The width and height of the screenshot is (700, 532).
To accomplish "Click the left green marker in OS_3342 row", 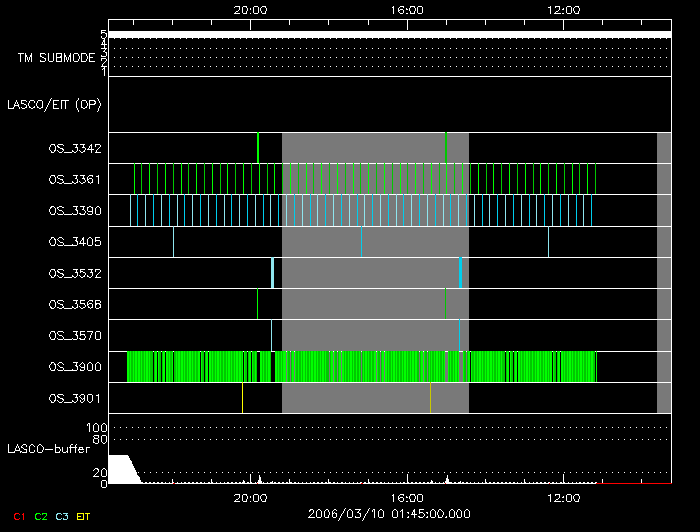I will click(x=258, y=148).
